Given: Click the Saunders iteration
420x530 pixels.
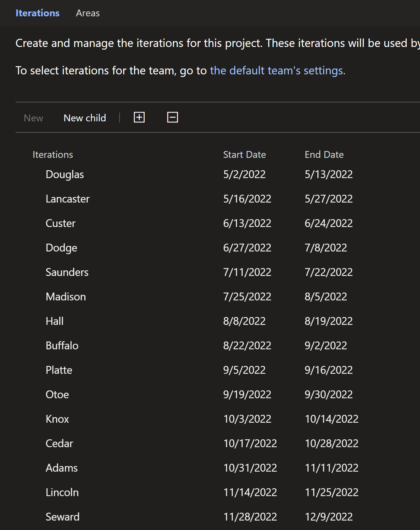Looking at the screenshot, I should click(67, 272).
